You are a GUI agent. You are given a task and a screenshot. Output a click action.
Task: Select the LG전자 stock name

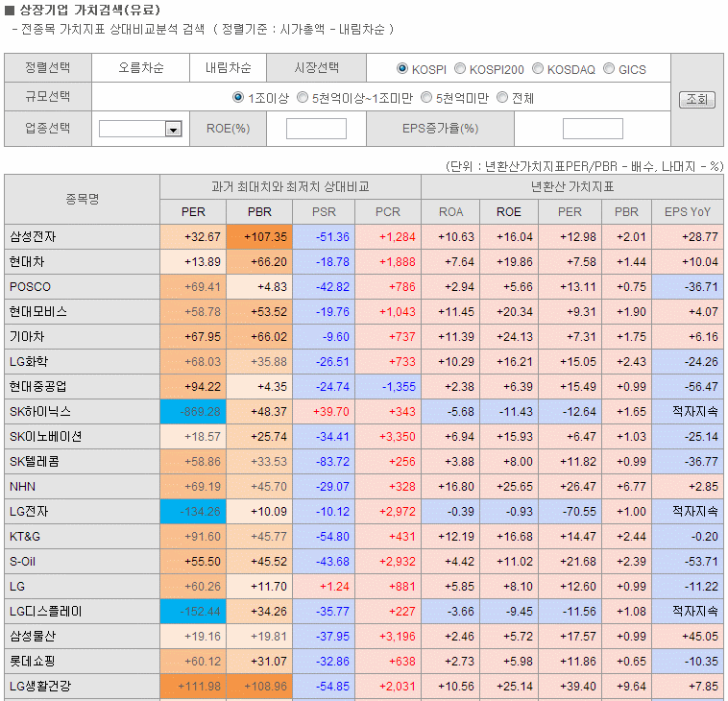point(29,512)
